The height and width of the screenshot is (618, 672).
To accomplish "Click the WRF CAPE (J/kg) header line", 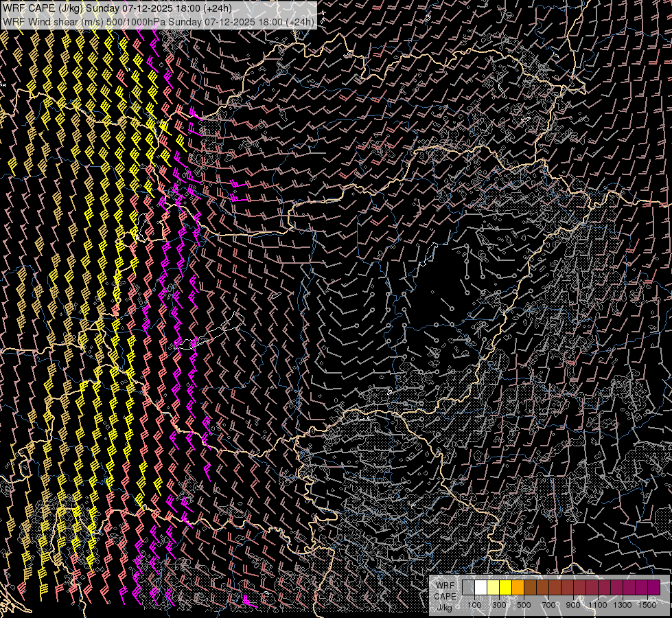I will pos(117,9).
